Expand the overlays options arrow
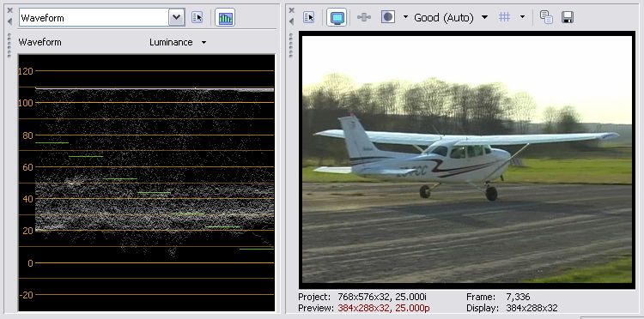Image resolution: width=644 pixels, height=319 pixels. pos(522,17)
